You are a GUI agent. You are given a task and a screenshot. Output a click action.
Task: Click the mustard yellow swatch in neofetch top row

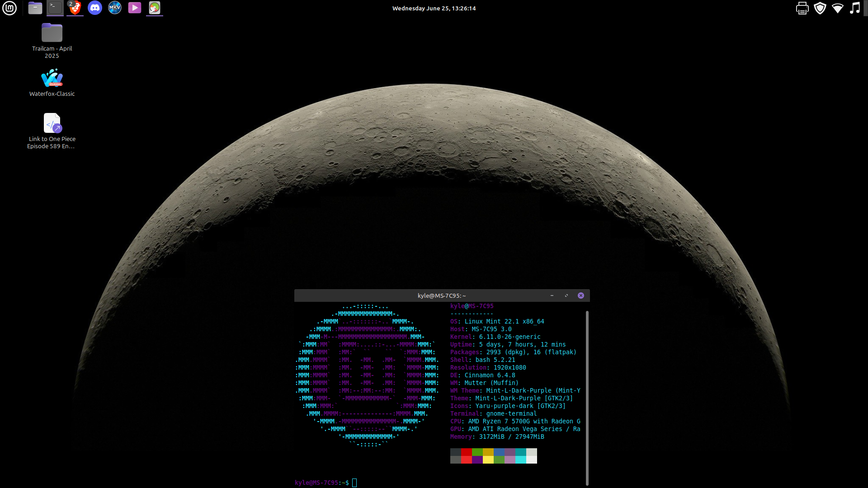coord(488,452)
